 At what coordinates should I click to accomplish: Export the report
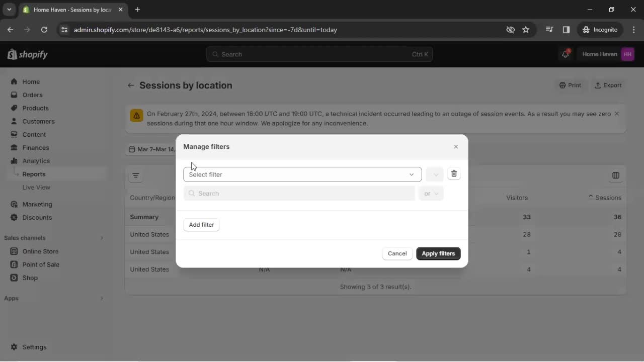pyautogui.click(x=608, y=85)
